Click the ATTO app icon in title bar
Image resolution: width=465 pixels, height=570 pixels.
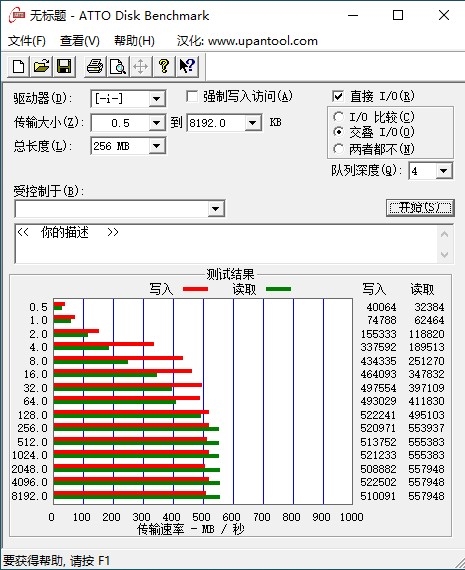[17, 16]
